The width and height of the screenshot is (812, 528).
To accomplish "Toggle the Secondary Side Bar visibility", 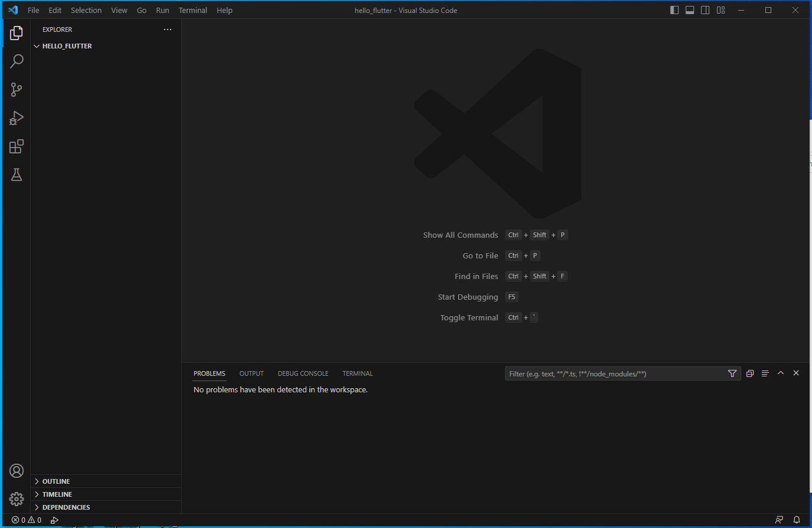I will click(705, 10).
